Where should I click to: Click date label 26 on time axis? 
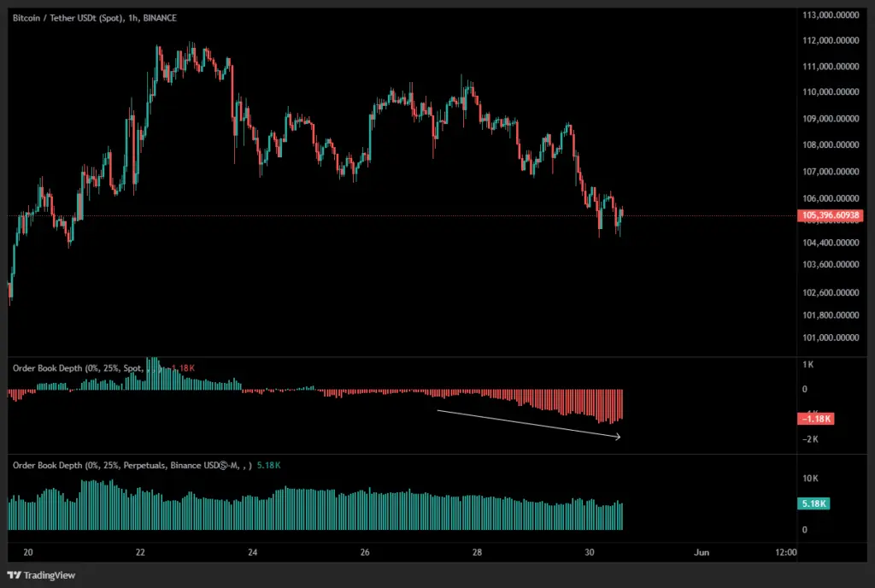[365, 553]
